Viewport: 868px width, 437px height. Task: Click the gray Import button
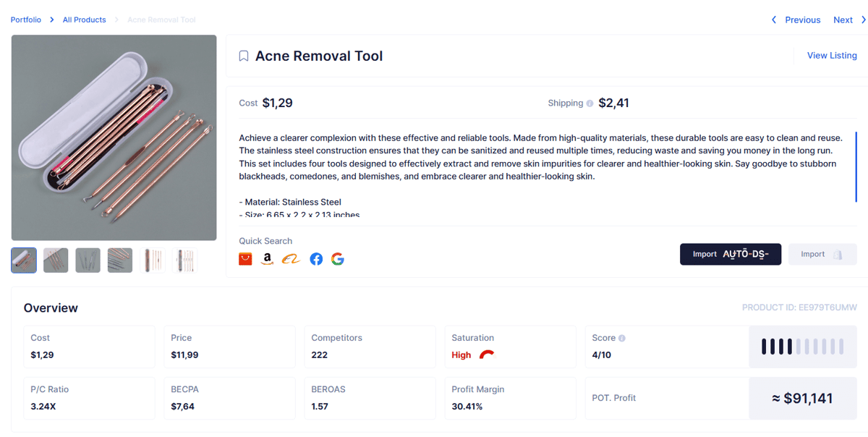tap(822, 254)
